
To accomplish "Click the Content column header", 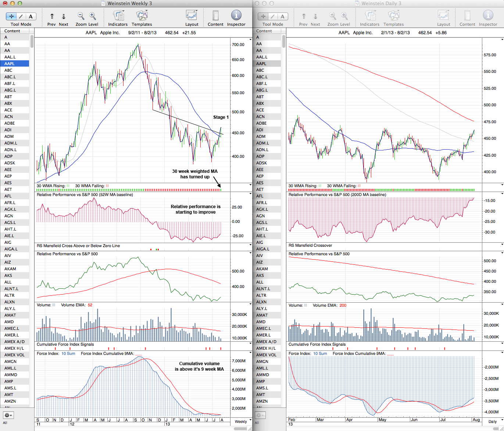I will pyautogui.click(x=12, y=31).
